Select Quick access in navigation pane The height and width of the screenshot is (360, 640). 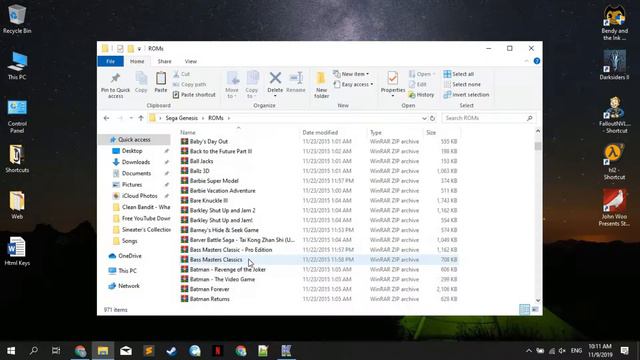pos(134,140)
